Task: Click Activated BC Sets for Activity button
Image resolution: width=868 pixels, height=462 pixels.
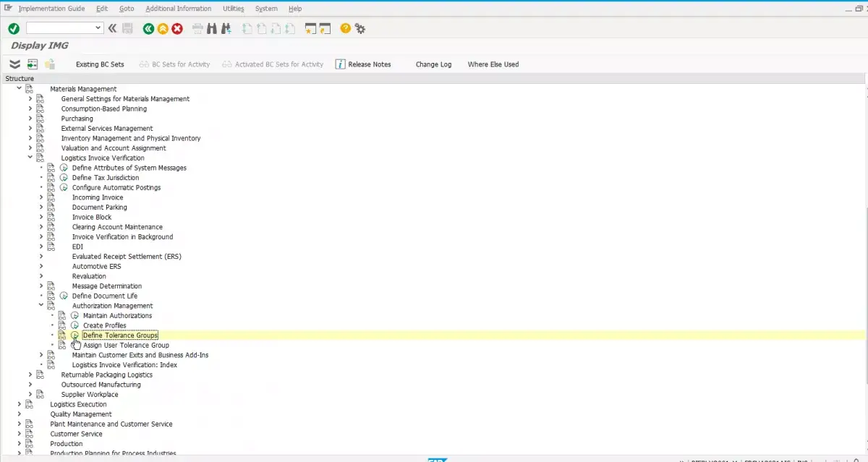Action: pyautogui.click(x=273, y=64)
